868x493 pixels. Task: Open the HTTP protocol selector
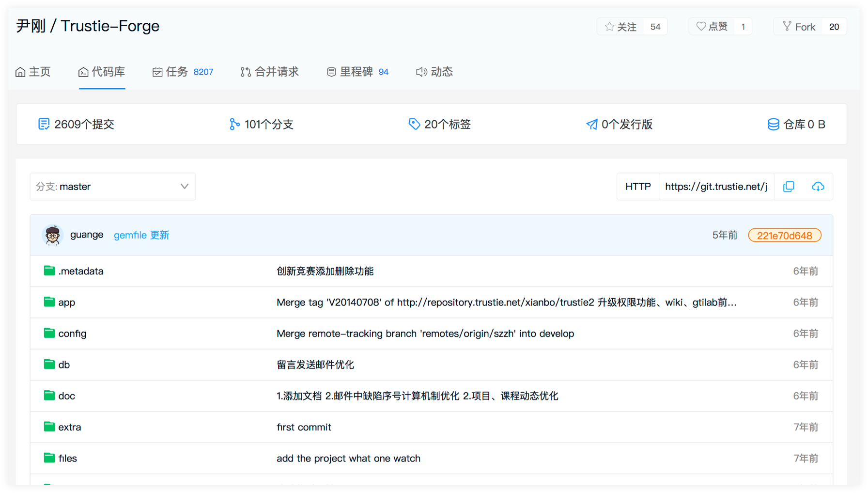(x=638, y=187)
